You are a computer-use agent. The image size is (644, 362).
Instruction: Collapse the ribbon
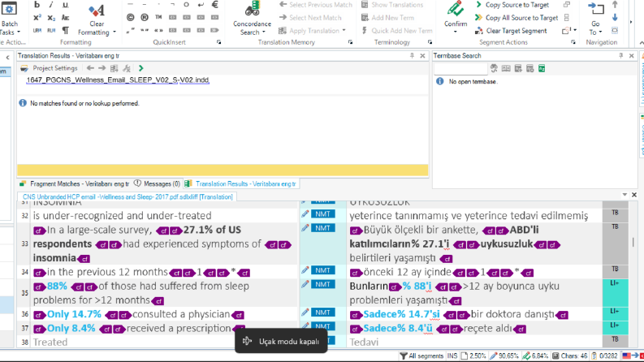pyautogui.click(x=641, y=42)
